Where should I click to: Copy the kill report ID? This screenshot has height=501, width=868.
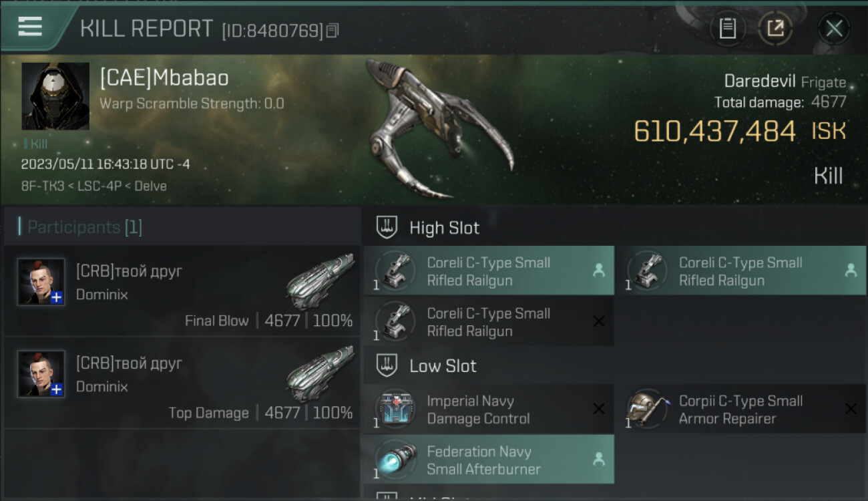coord(333,31)
